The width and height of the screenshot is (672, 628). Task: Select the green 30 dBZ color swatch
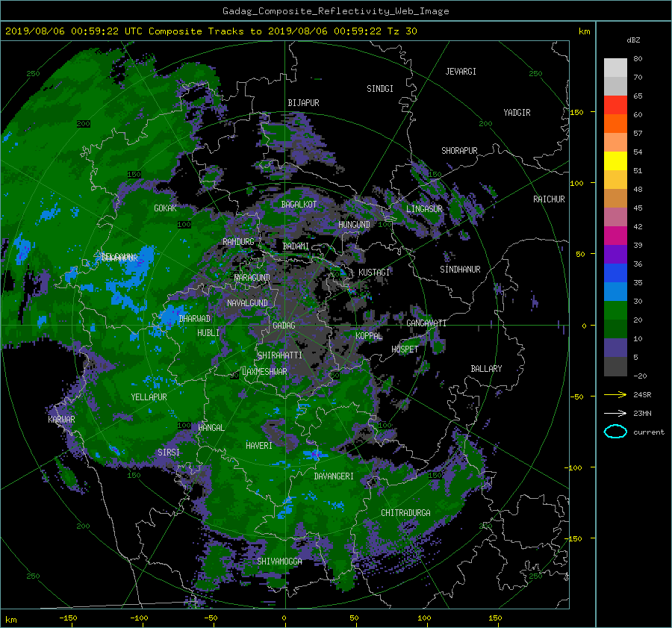[615, 311]
